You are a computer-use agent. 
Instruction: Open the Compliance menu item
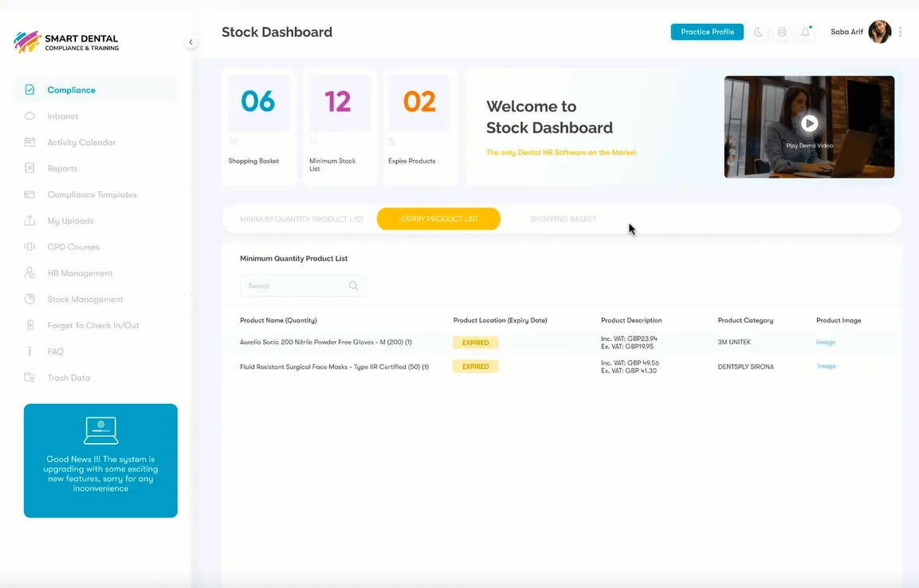(x=96, y=89)
